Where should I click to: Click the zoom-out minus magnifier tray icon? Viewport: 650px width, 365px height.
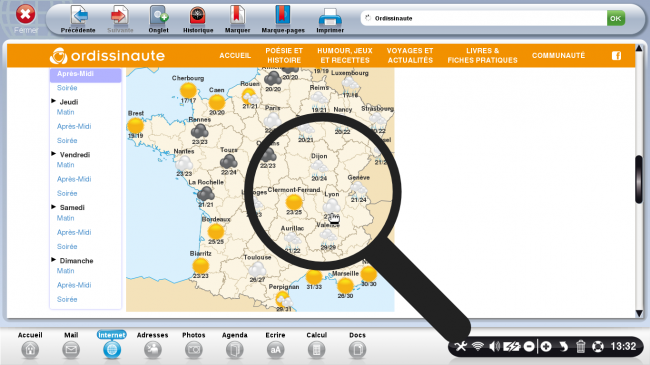529,346
